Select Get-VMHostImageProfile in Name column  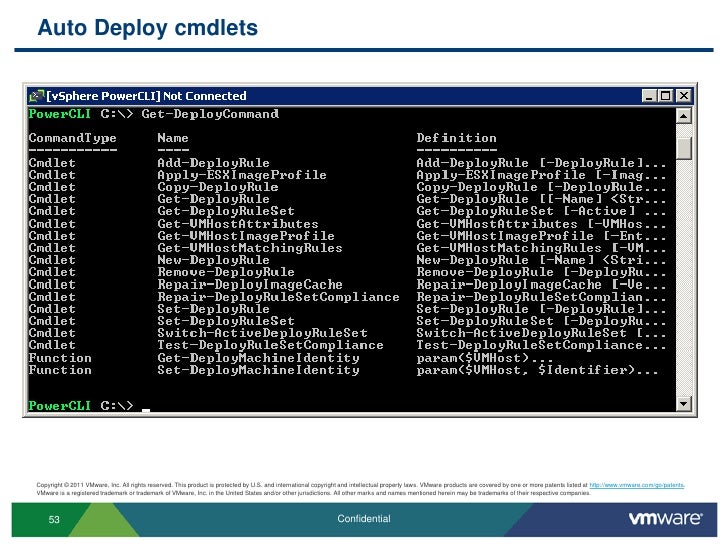pos(246,236)
